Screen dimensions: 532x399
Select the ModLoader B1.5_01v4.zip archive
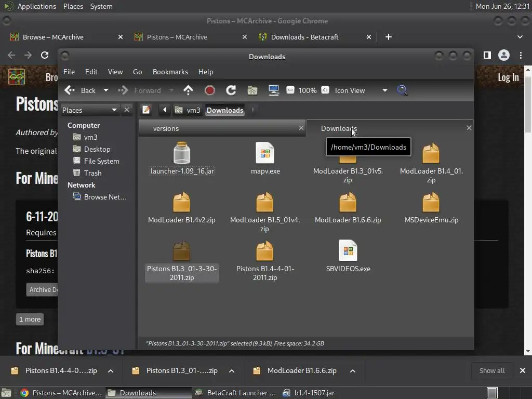tap(264, 202)
